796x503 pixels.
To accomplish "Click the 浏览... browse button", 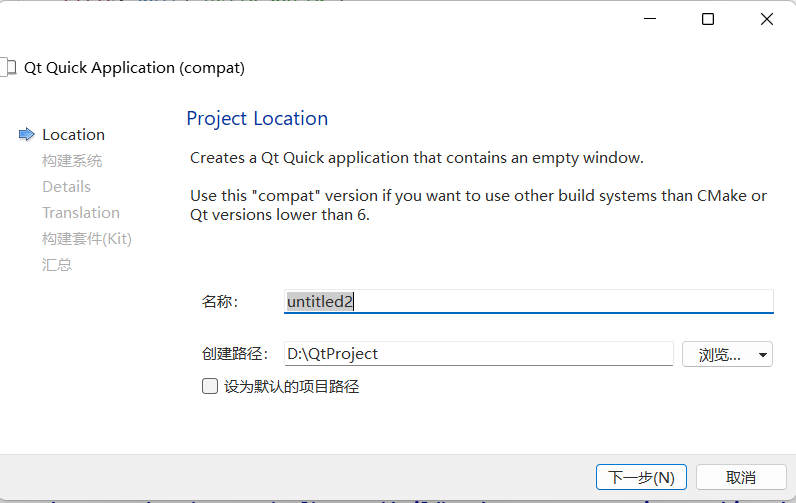I will click(719, 355).
